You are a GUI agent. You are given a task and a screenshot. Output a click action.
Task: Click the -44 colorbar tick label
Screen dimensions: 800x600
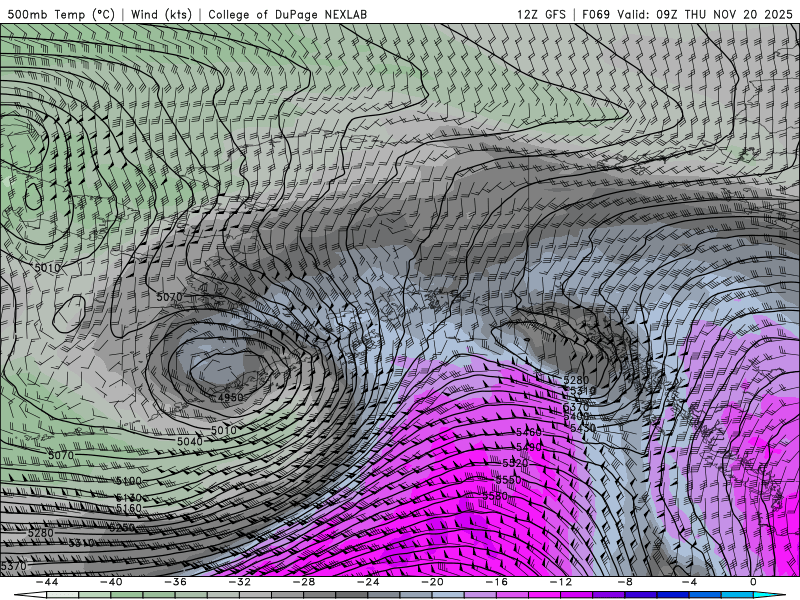point(47,582)
